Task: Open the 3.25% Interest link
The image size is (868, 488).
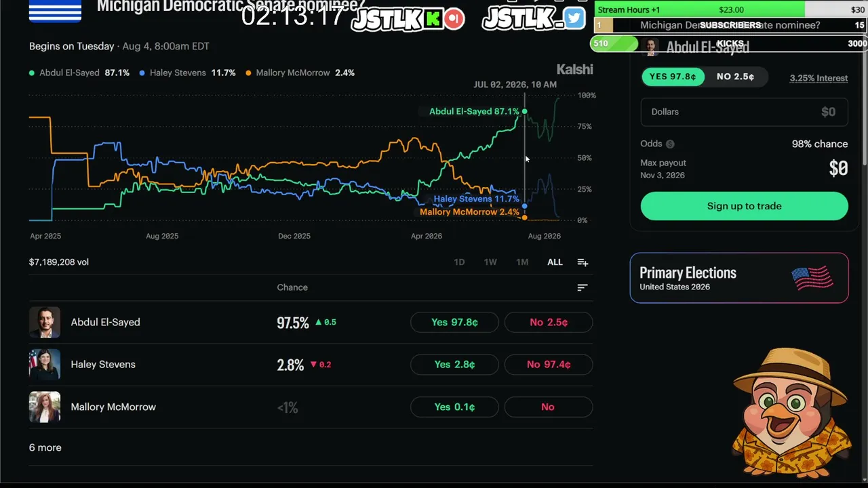Action: (818, 78)
